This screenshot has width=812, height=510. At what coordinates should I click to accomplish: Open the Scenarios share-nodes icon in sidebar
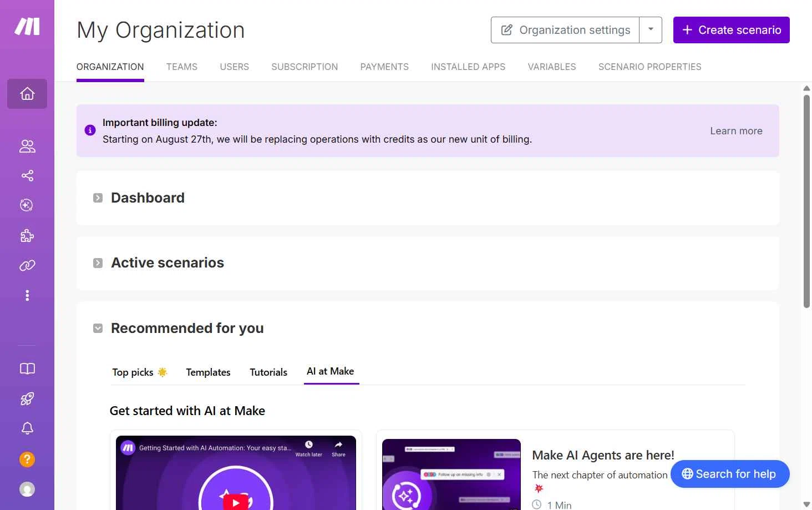click(x=27, y=176)
